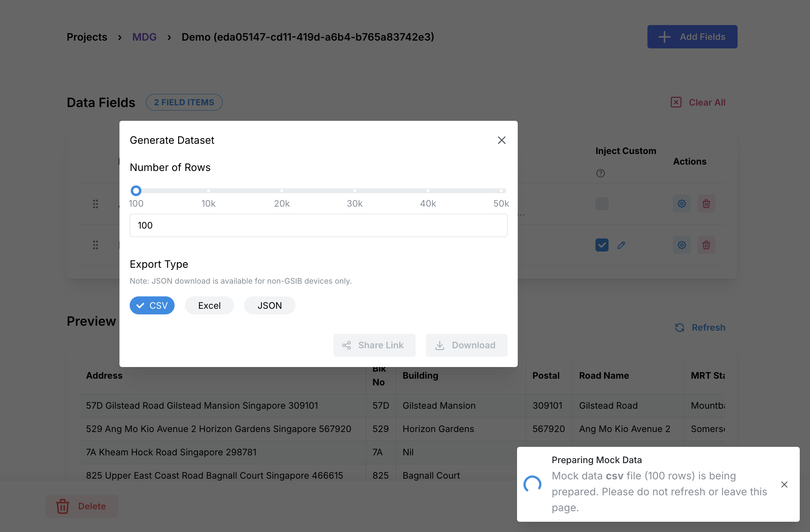Edit custom injection with the pencil icon

pos(621,245)
